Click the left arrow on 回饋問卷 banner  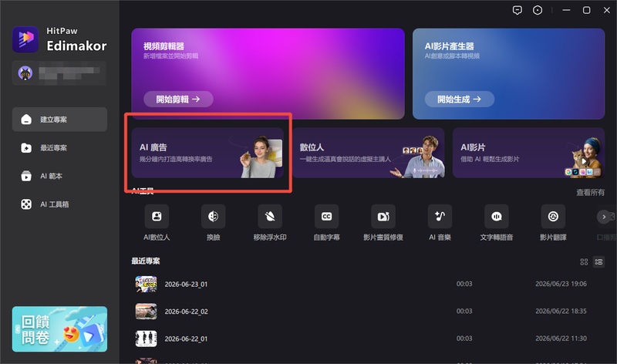[x=17, y=329]
